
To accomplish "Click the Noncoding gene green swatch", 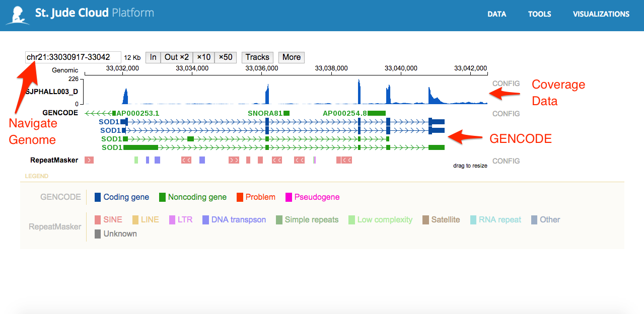I will (162, 197).
